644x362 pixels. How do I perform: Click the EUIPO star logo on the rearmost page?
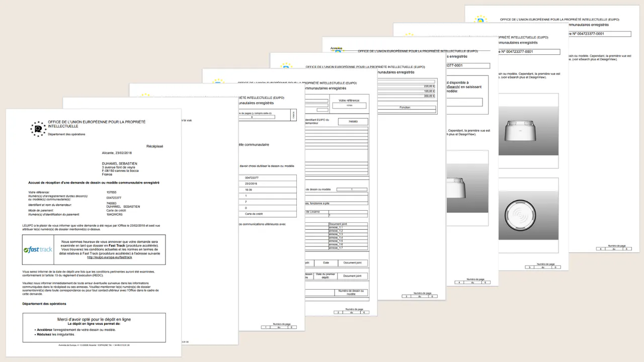(x=481, y=19)
